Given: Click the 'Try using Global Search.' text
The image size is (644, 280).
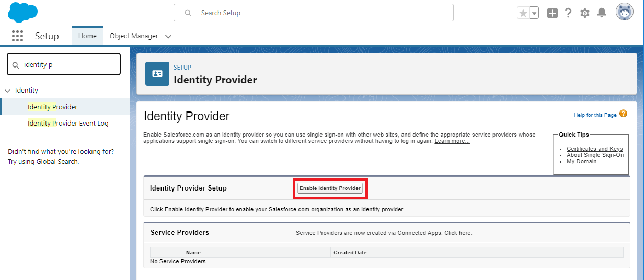Looking at the screenshot, I should (x=43, y=162).
